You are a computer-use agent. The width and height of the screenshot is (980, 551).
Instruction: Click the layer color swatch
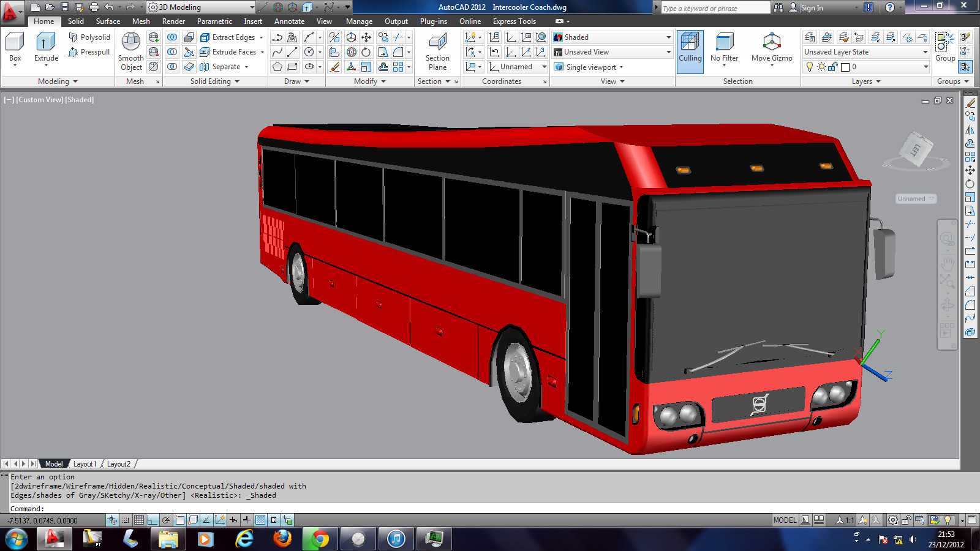(x=845, y=67)
